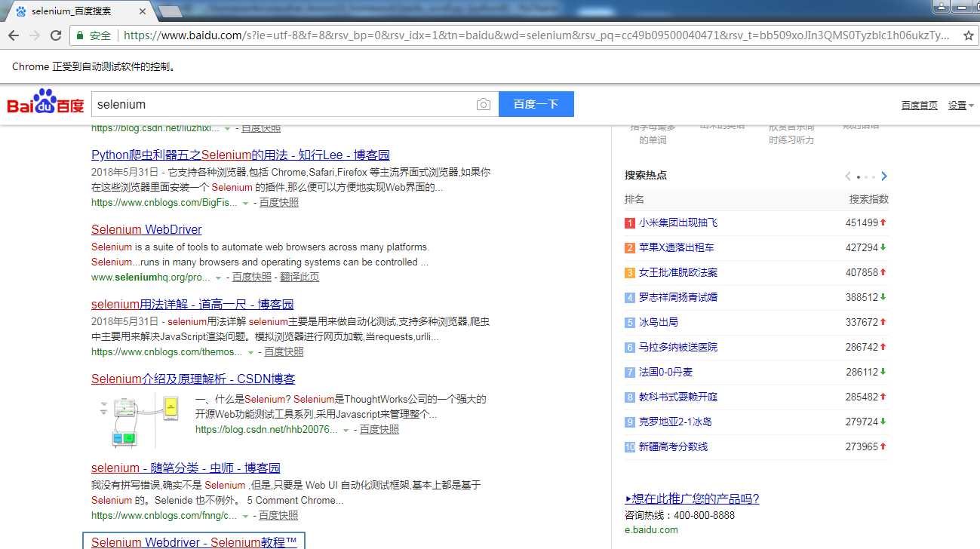Open selenium用法详解 - 道高一尺 result
The image size is (980, 549).
click(192, 304)
